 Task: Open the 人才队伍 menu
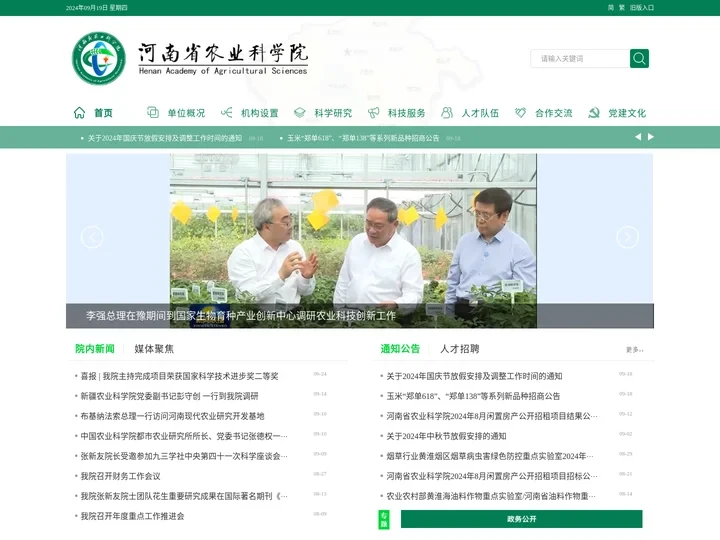[480, 113]
